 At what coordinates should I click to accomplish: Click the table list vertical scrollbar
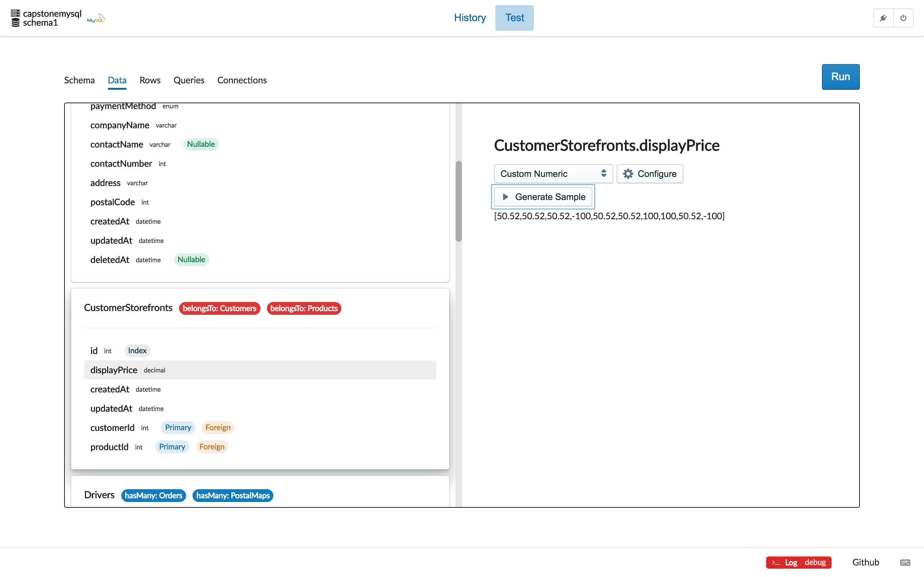click(458, 201)
